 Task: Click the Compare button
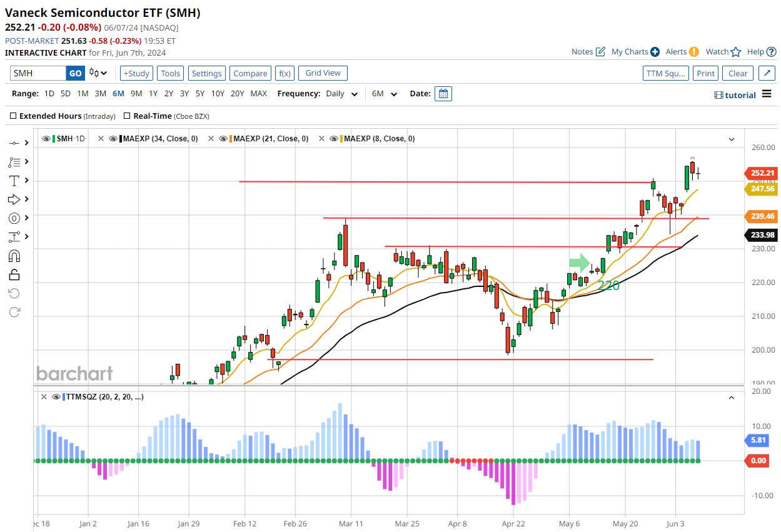[250, 73]
